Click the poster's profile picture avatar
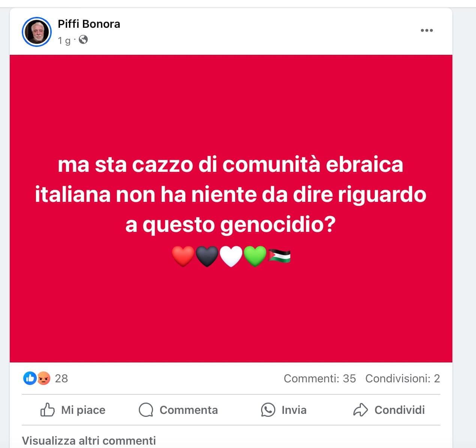The height and width of the screenshot is (448, 476). [37, 32]
